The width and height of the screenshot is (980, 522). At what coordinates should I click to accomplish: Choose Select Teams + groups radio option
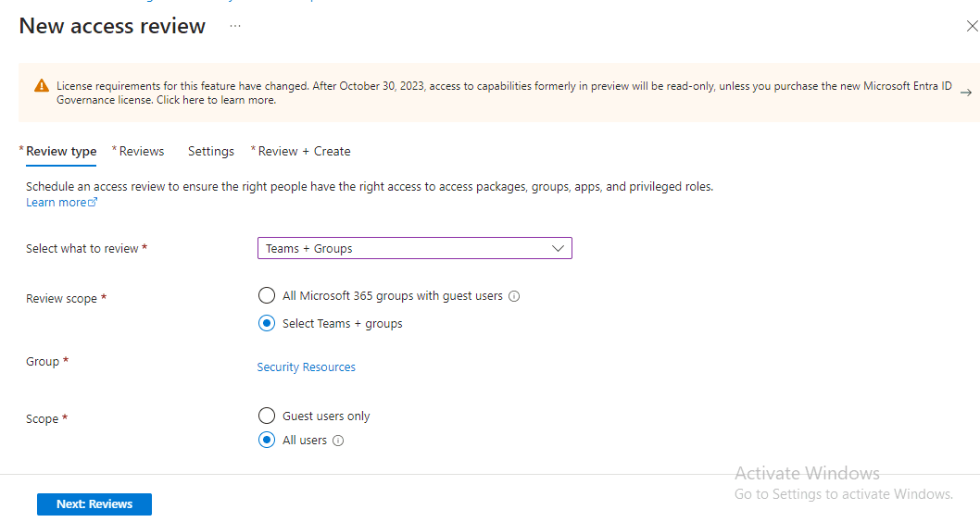pos(267,323)
